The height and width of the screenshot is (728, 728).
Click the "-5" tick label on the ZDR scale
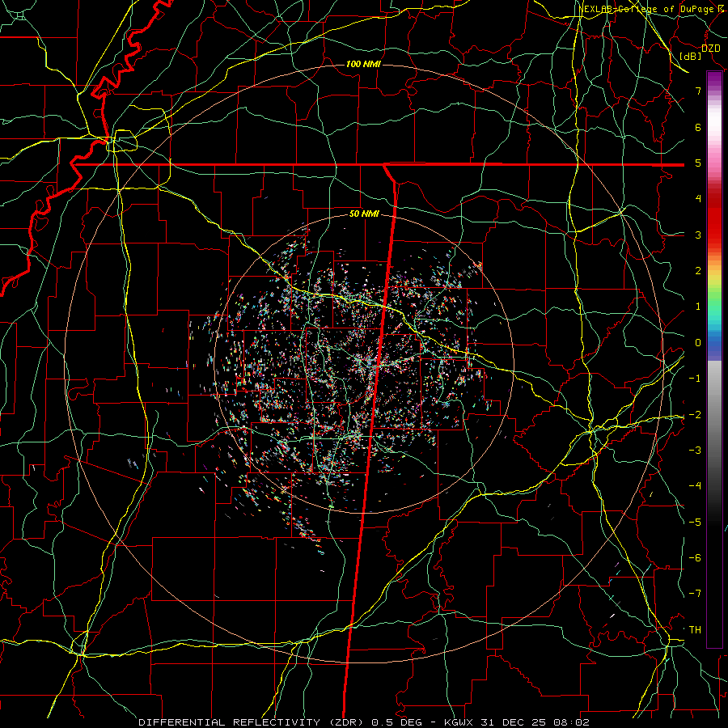(695, 523)
